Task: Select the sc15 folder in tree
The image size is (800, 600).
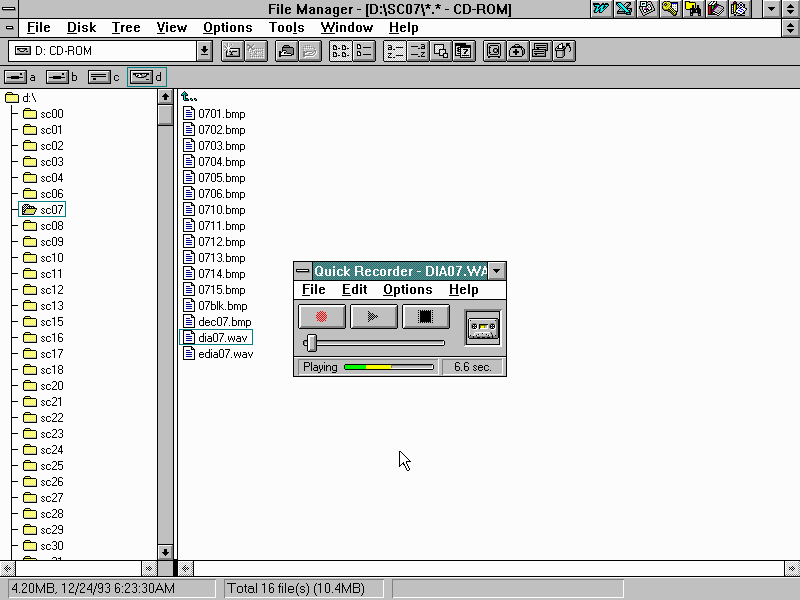Action: click(51, 322)
